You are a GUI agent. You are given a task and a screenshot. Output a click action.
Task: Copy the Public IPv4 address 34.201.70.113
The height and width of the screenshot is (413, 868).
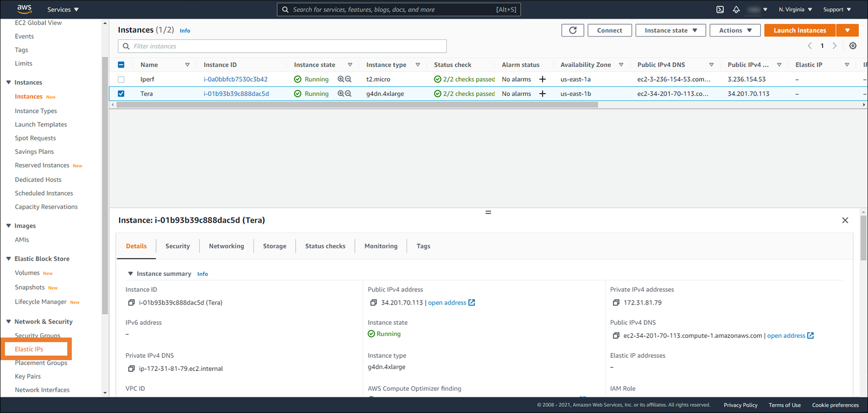tap(373, 303)
